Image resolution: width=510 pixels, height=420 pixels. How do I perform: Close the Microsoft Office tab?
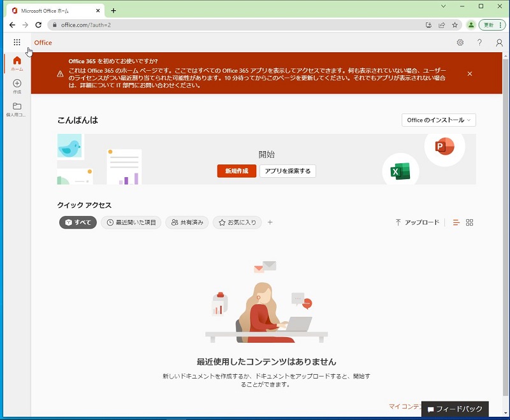click(x=98, y=11)
